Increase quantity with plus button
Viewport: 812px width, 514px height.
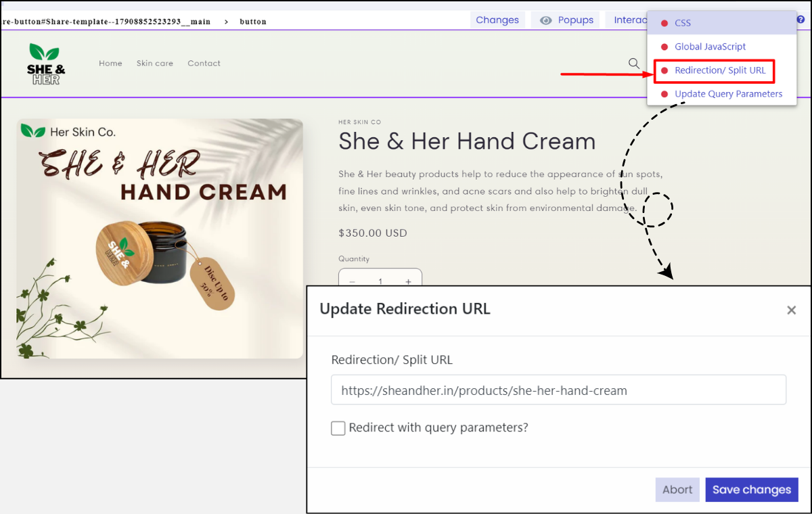pyautogui.click(x=408, y=281)
